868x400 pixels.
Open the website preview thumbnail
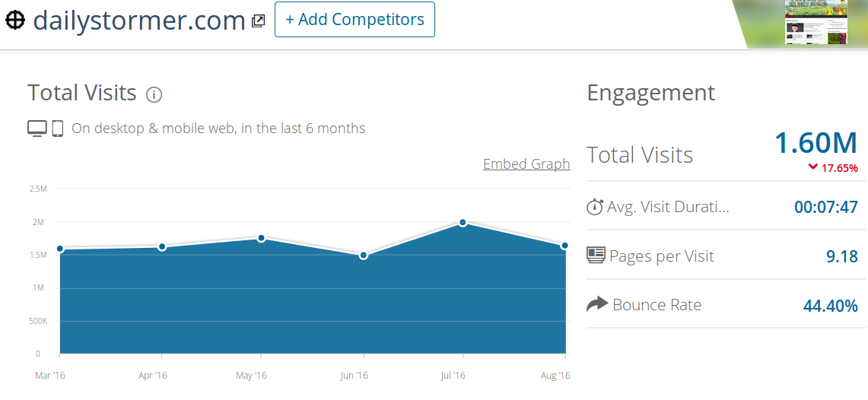click(816, 24)
